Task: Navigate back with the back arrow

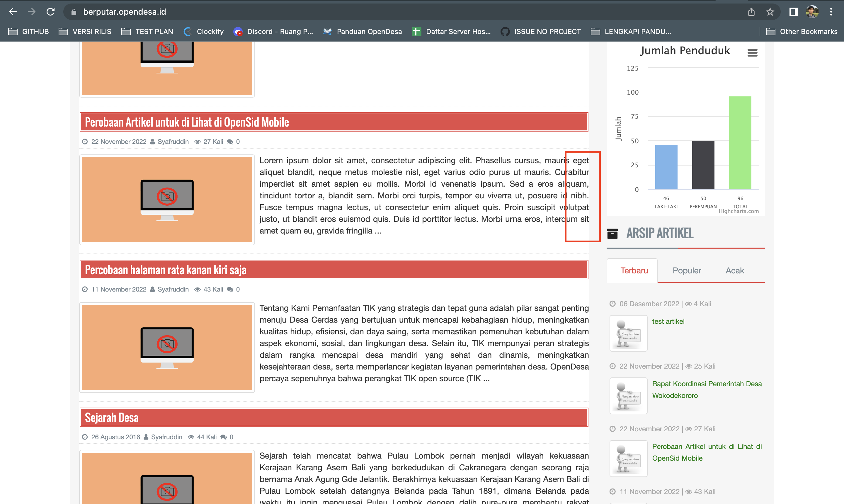Action: pyautogui.click(x=13, y=11)
